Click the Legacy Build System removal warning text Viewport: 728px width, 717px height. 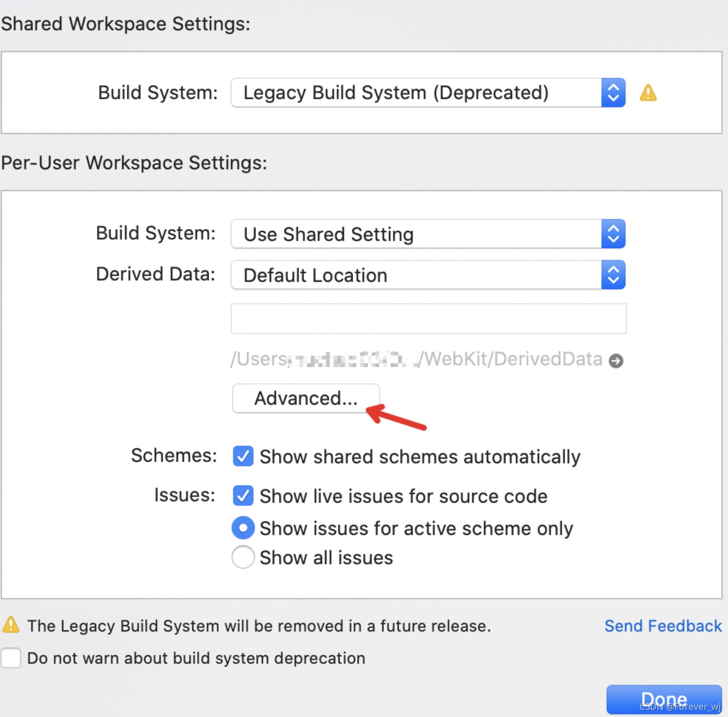(x=259, y=626)
